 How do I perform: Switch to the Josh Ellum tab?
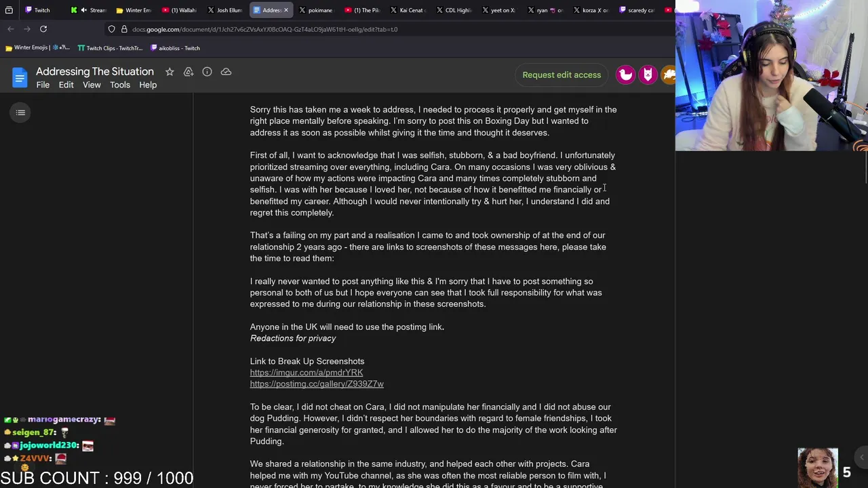[x=225, y=10]
